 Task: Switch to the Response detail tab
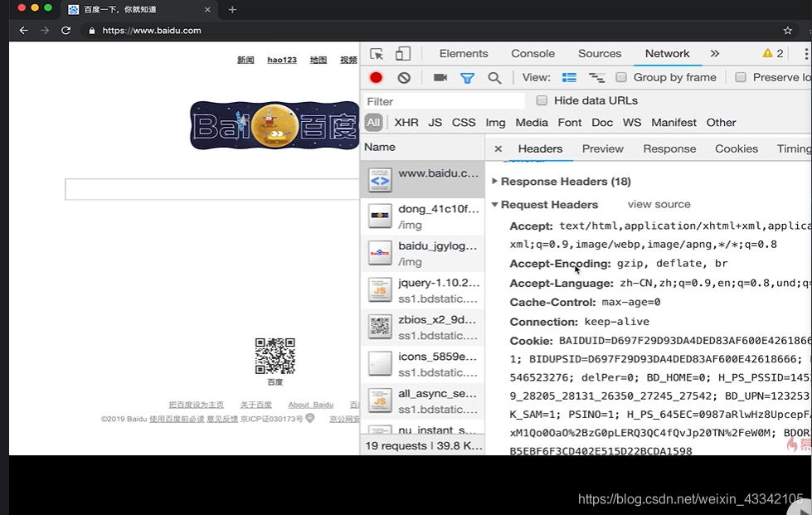[669, 149]
